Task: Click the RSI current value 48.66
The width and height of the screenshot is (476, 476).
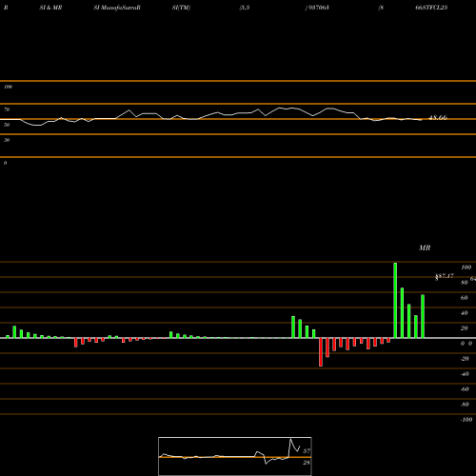Action: 438,117
